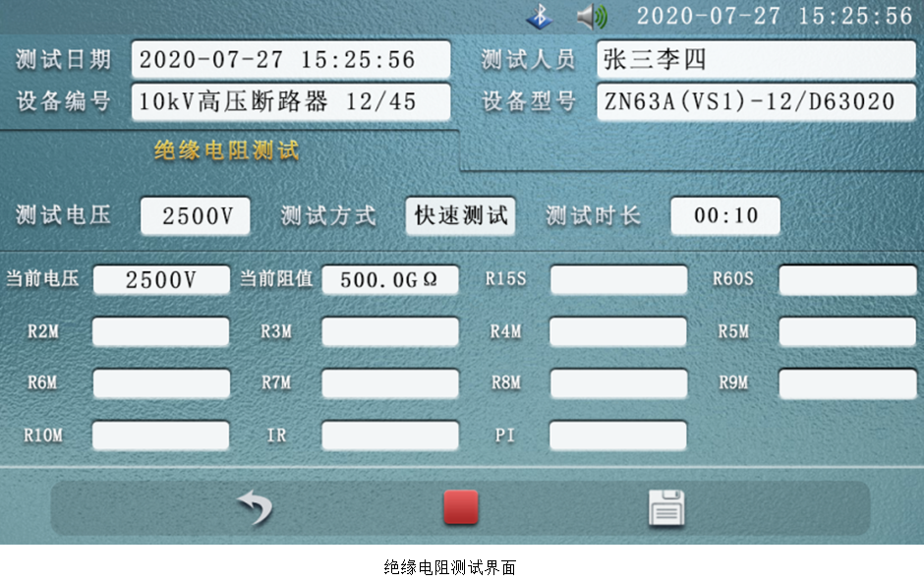The width and height of the screenshot is (924, 582).
Task: Mute sound via the speaker icon
Action: 593,17
